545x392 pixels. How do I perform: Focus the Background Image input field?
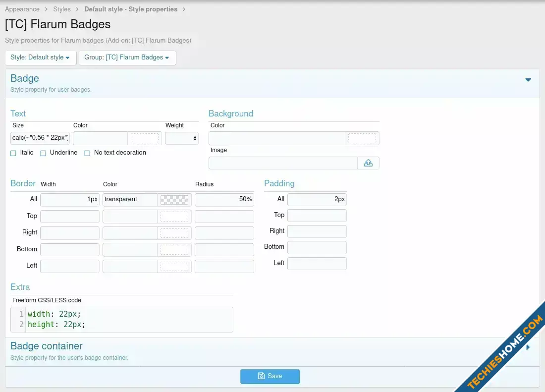coord(283,163)
